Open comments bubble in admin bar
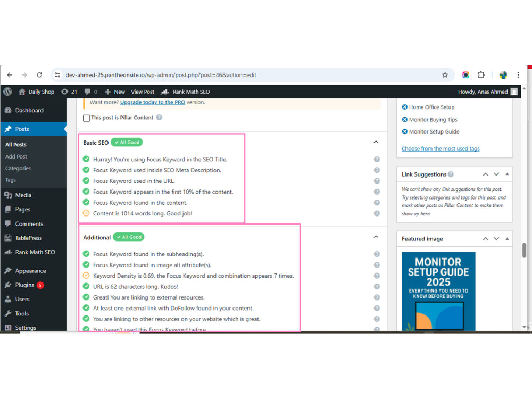 pyautogui.click(x=90, y=92)
